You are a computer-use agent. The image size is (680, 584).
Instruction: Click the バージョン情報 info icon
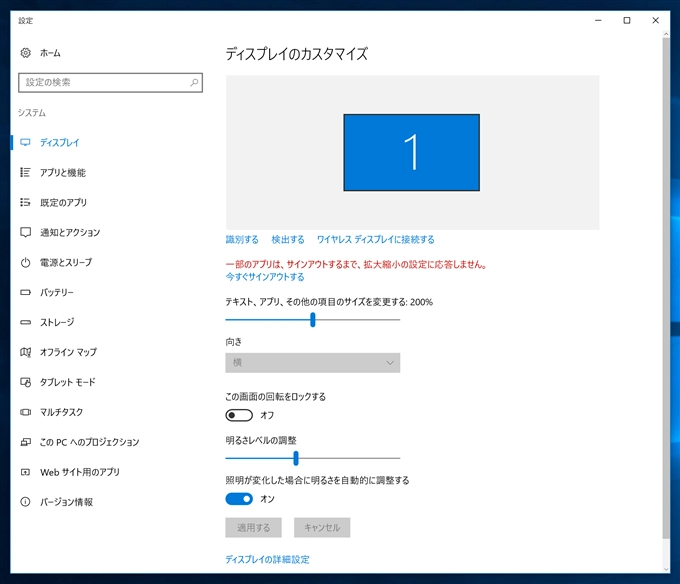click(x=26, y=502)
